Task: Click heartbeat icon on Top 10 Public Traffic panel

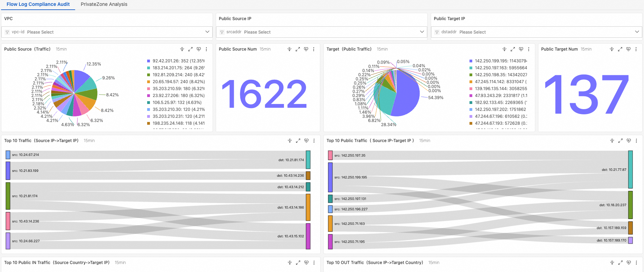Action: pos(629,141)
